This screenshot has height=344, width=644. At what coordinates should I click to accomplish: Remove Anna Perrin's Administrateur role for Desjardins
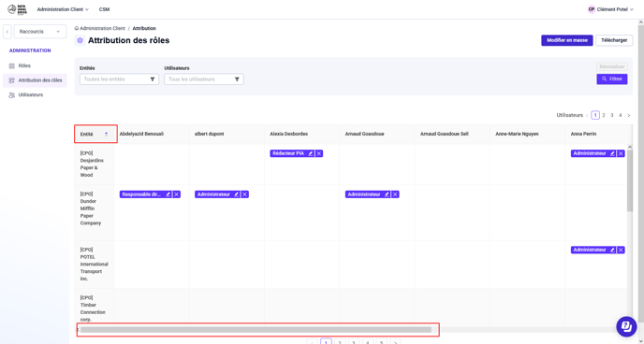click(x=621, y=153)
